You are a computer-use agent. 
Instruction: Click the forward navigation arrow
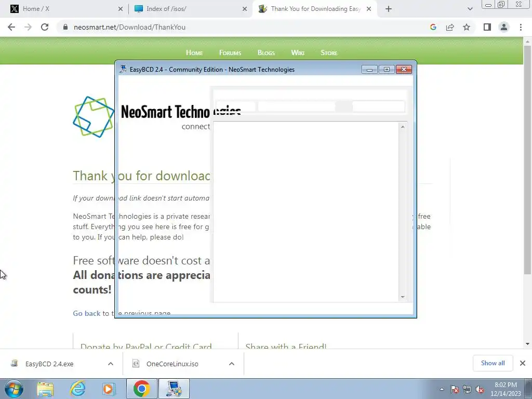pos(28,27)
